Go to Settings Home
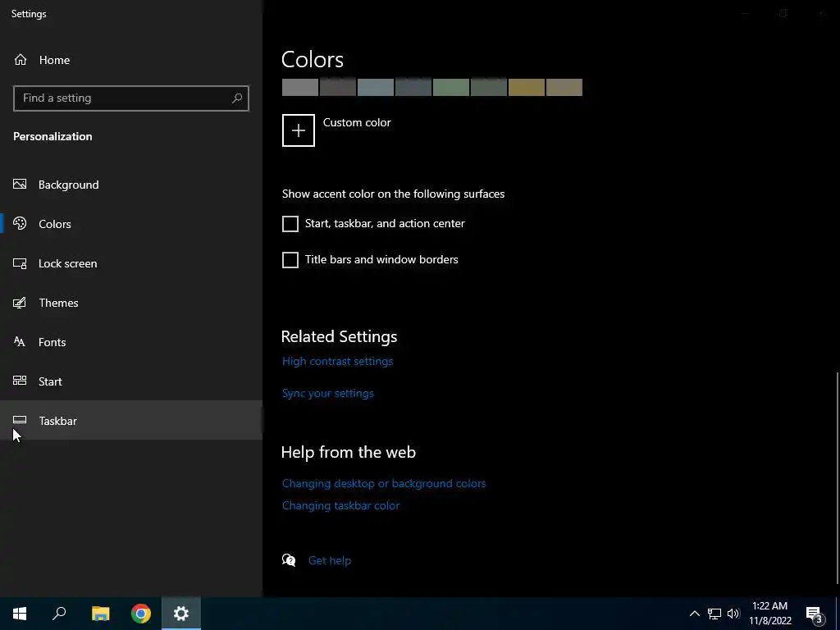Screen dimensions: 840x630 click(131, 59)
